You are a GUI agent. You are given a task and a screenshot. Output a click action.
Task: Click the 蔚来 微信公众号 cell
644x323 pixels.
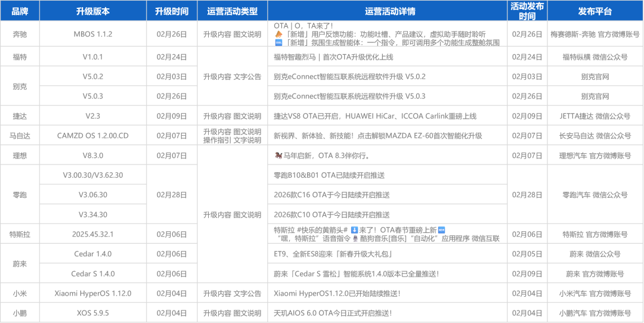coord(595,254)
